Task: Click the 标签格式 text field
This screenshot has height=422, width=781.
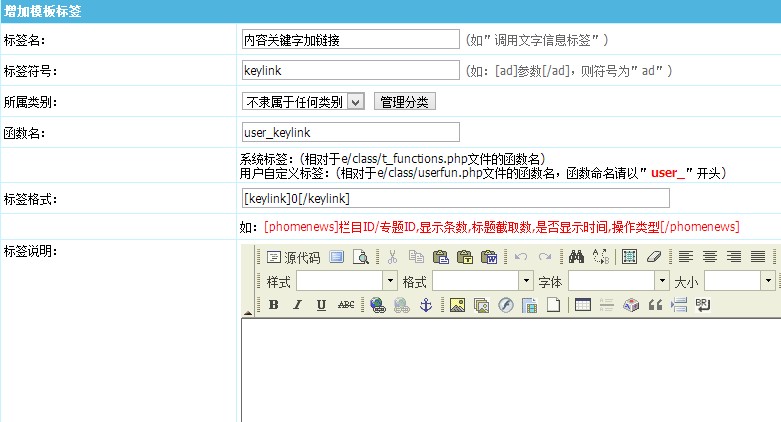Action: click(x=455, y=198)
